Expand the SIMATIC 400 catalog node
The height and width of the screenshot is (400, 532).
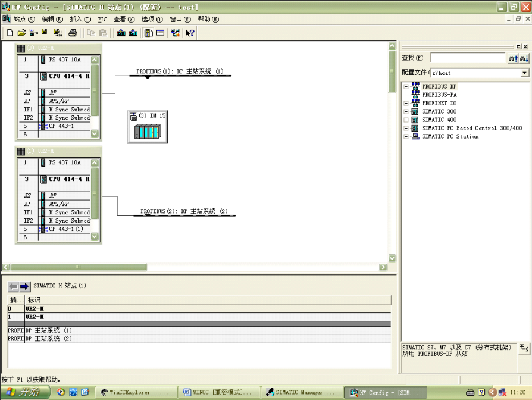(406, 120)
